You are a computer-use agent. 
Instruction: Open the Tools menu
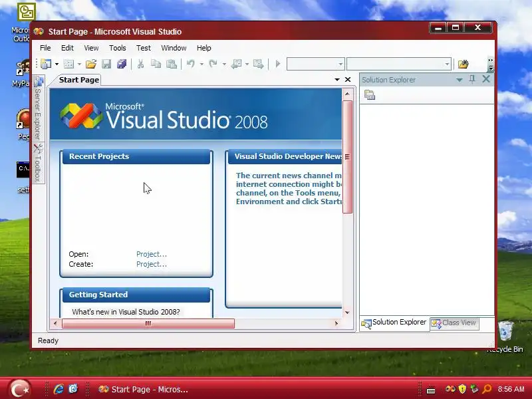click(118, 48)
